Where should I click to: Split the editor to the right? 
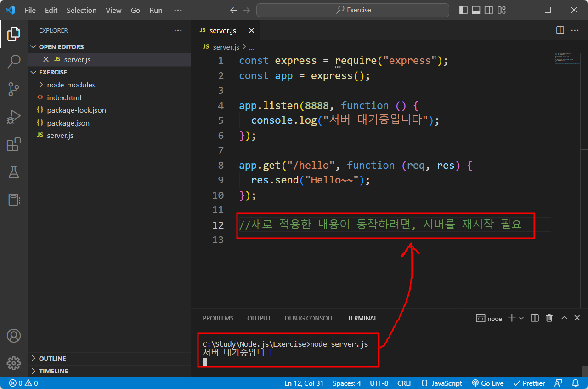(560, 30)
